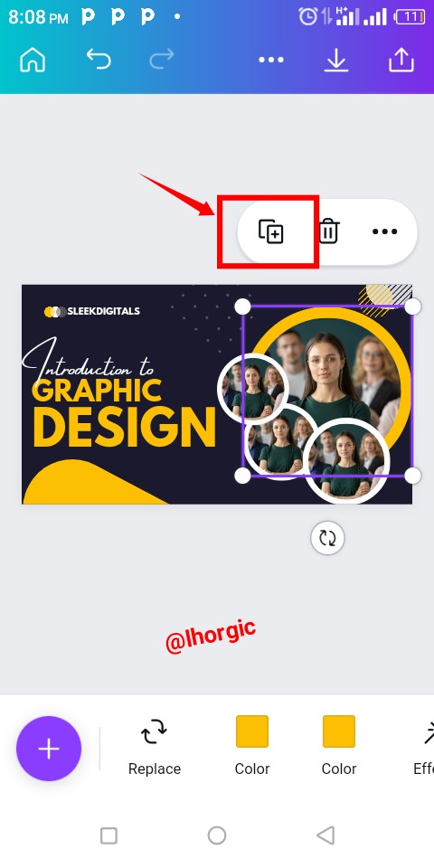Select the GRAPHIC heading text in design
Image resolution: width=434 pixels, height=868 pixels.
click(x=97, y=391)
